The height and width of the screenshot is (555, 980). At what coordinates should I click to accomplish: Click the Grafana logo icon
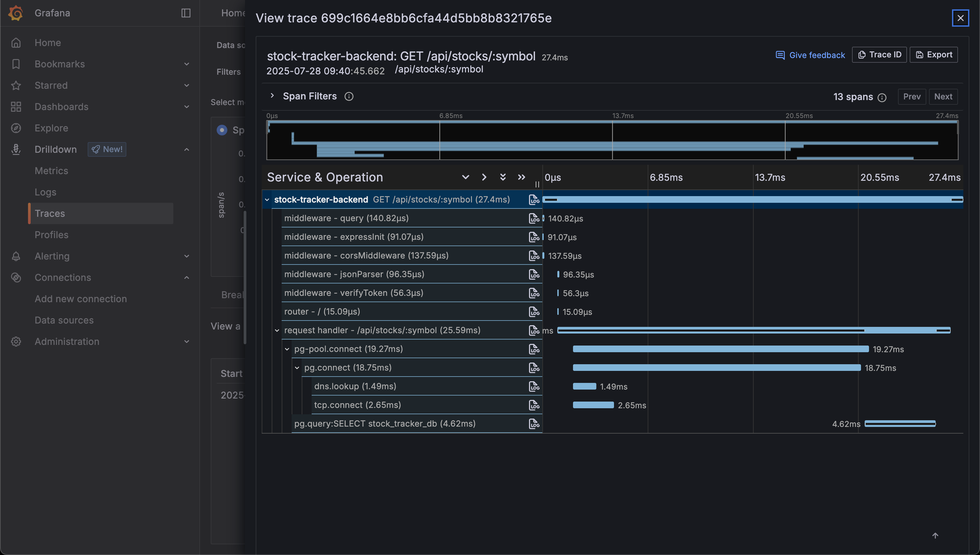tap(16, 13)
